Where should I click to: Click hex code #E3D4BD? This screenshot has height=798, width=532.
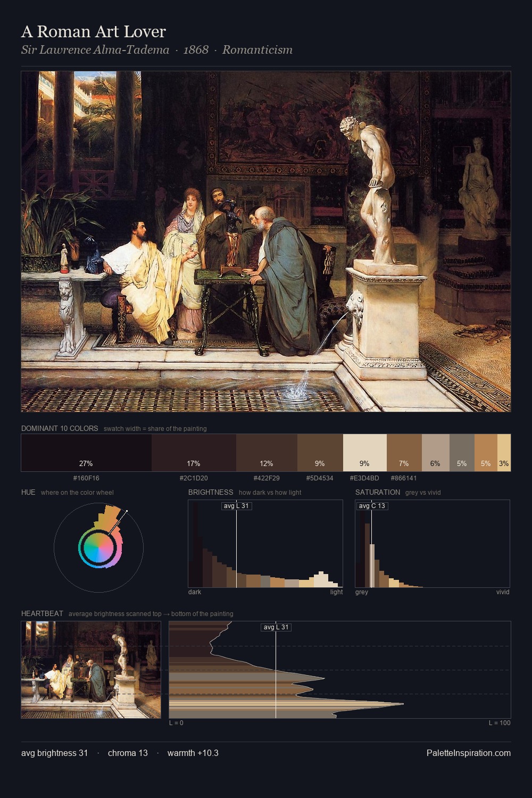(365, 478)
